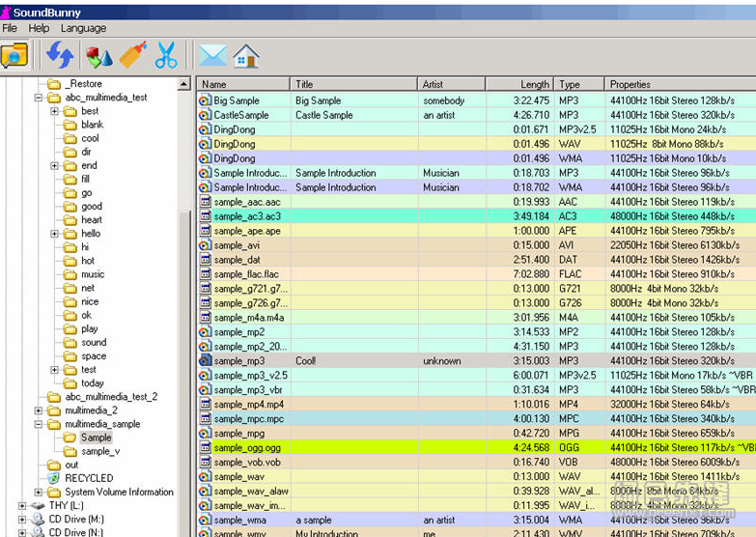Viewport: 756px width, 537px height.
Task: Click the file icon of sample_mp3 row
Action: (206, 361)
